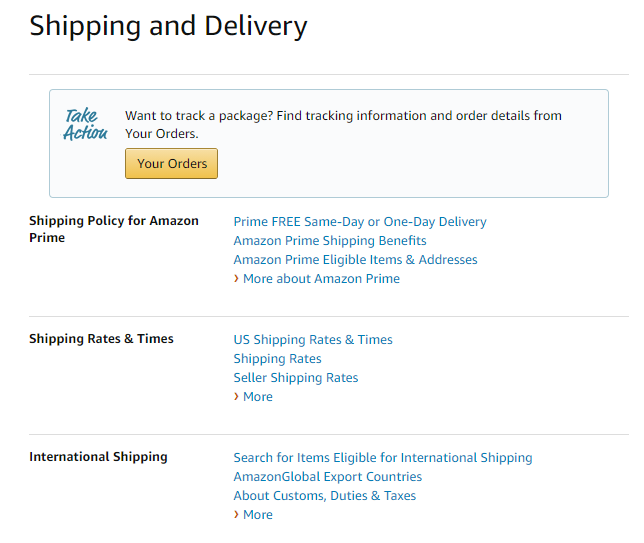Search for Items Eligible for International Shipping
Screen dimensions: 644x543
tap(383, 458)
